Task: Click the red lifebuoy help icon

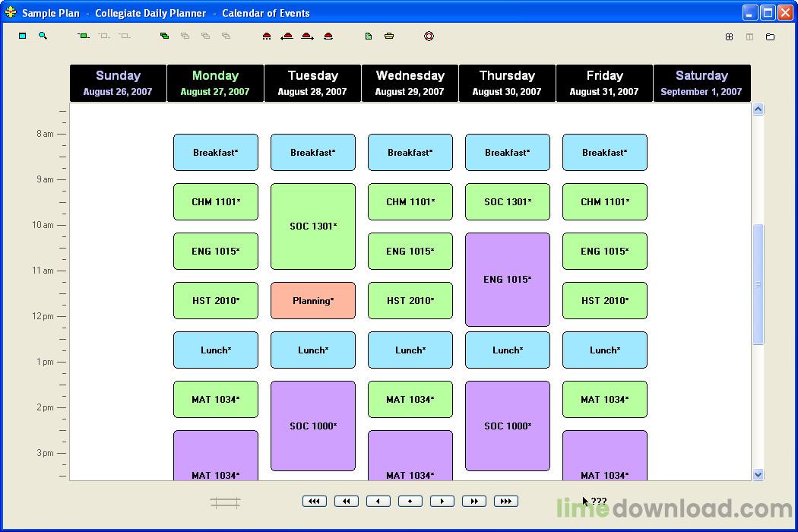Action: pos(429,36)
